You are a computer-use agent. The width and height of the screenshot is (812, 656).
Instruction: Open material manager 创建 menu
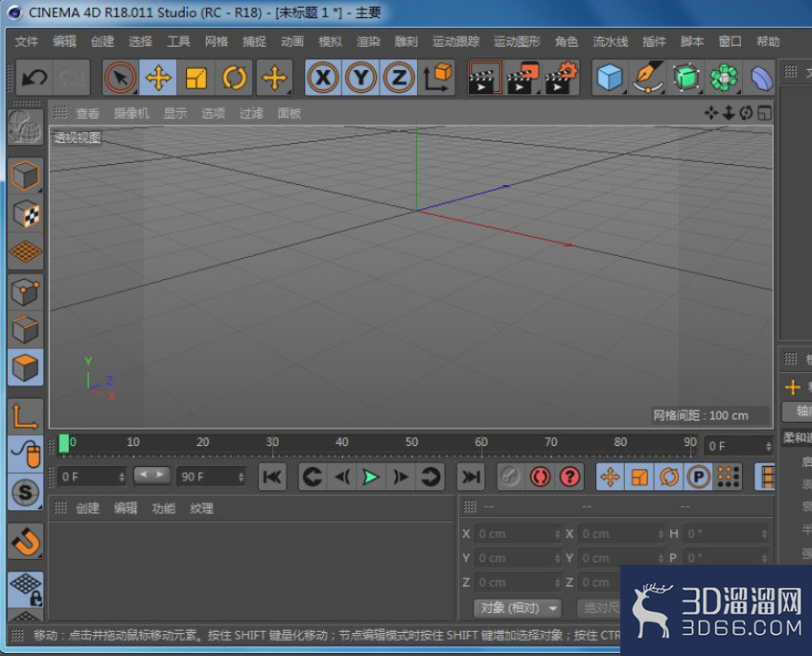click(x=87, y=508)
